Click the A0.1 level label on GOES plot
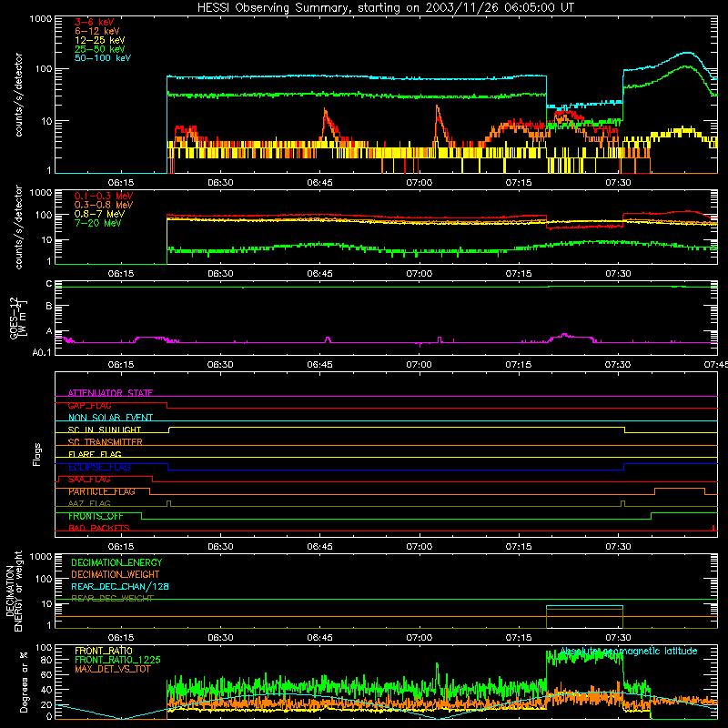 click(42, 352)
